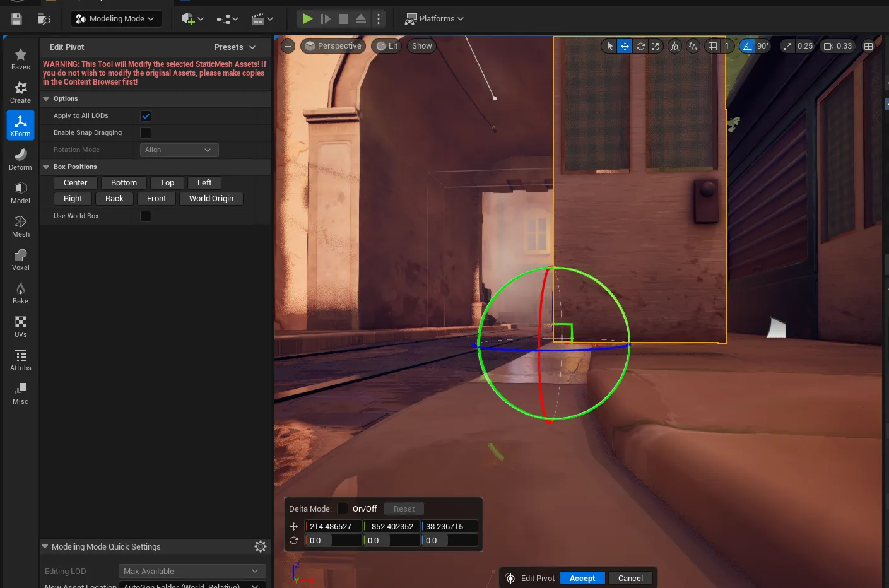Open the Model tool category
The height and width of the screenshot is (588, 889).
(20, 192)
